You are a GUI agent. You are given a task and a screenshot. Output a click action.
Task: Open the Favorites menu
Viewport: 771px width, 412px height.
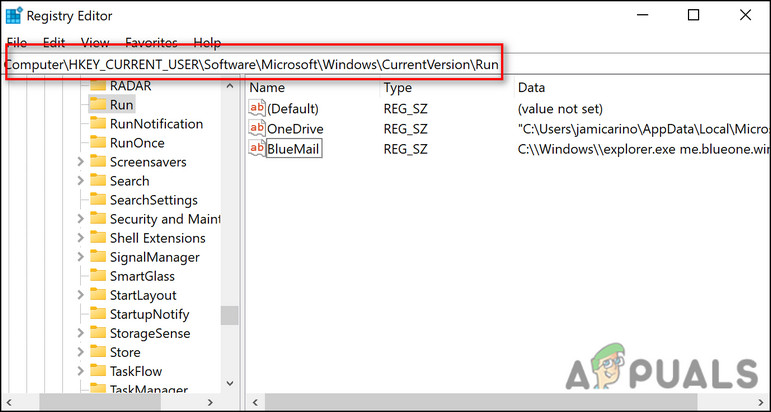151,42
